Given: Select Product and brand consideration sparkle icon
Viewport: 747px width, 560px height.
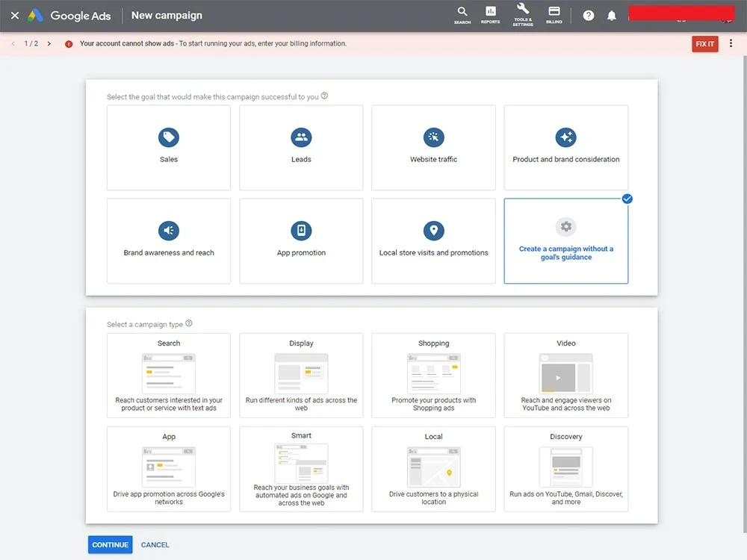Looking at the screenshot, I should pos(566,137).
